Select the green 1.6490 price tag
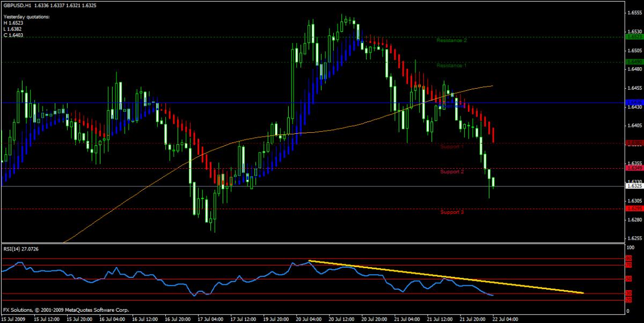Image resolution: width=644 pixels, height=323 pixels. 633,62
